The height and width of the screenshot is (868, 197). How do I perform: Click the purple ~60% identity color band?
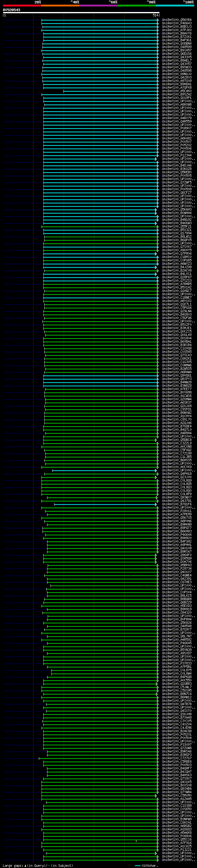pyautogui.click(x=99, y=6)
